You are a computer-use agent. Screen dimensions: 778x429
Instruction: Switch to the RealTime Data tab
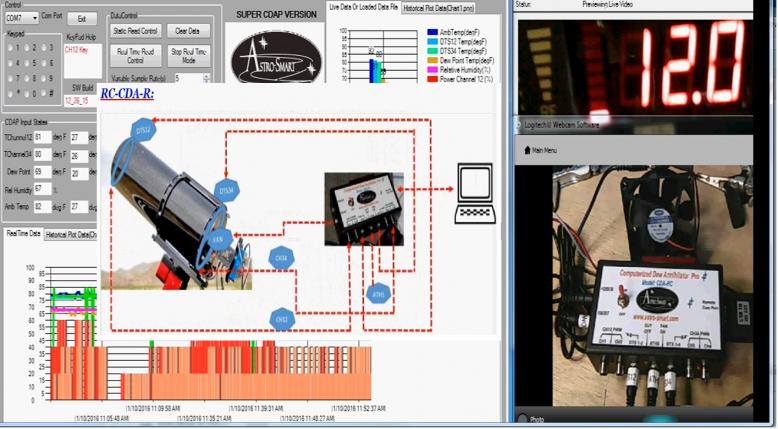[x=23, y=234]
